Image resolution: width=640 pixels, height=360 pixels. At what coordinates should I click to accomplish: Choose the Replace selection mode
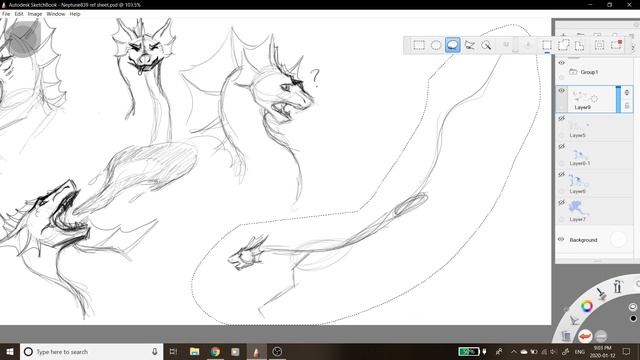pyautogui.click(x=547, y=45)
